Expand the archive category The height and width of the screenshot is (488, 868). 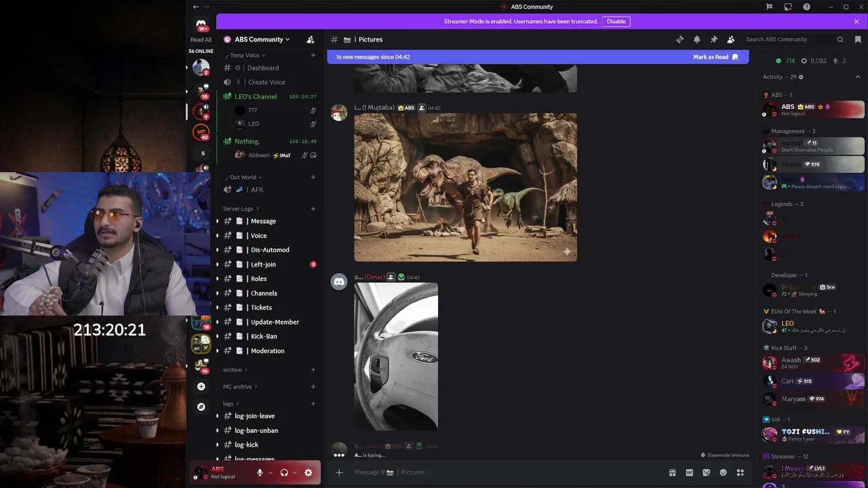tap(235, 369)
